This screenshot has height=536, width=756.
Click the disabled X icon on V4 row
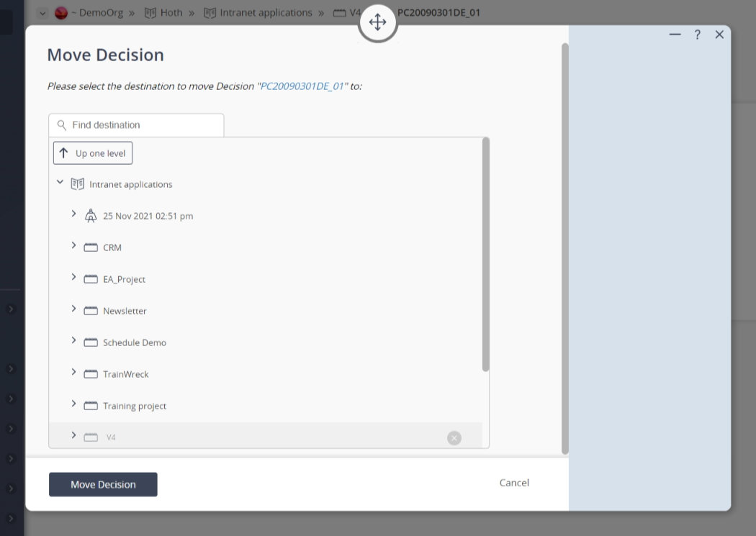454,437
